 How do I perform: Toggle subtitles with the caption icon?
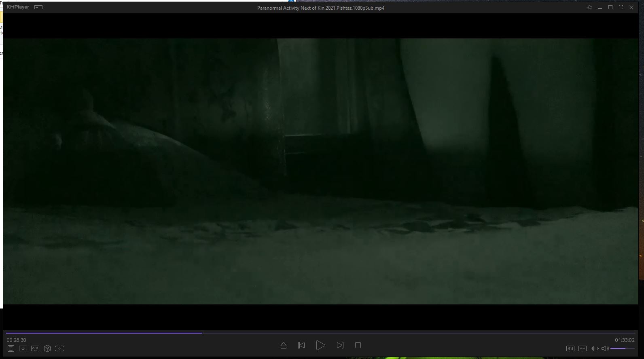(583, 348)
